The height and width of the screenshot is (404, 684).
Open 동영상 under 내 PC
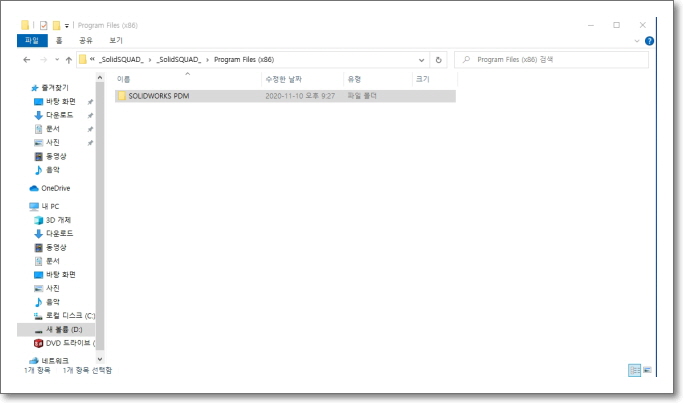click(56, 248)
